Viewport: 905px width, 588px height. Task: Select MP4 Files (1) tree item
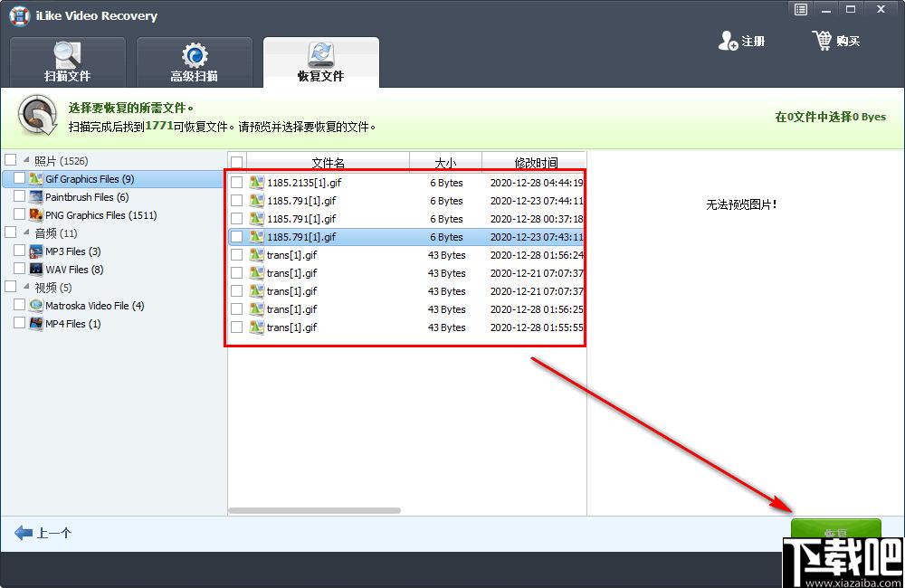point(72,323)
